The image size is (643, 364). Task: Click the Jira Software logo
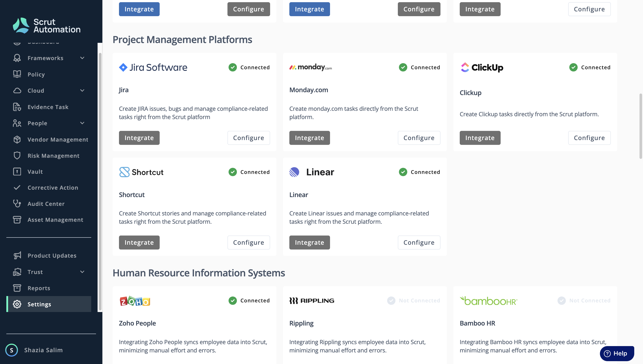153,67
